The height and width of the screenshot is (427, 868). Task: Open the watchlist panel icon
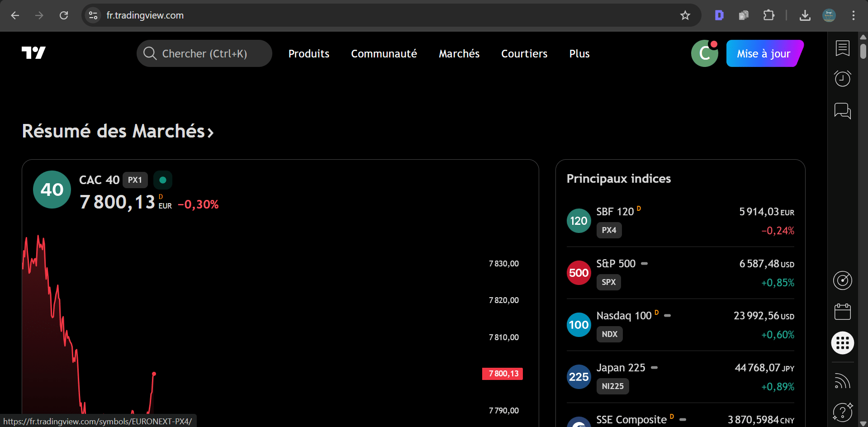(842, 48)
